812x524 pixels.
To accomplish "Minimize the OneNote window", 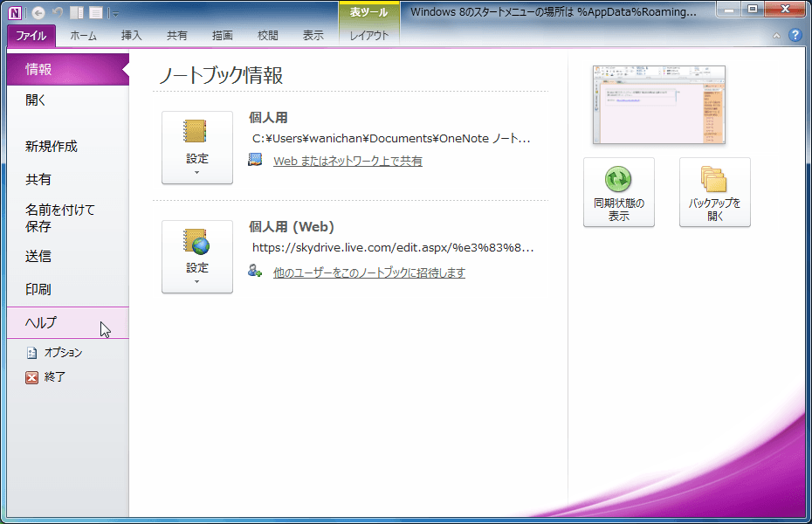I will pyautogui.click(x=729, y=10).
